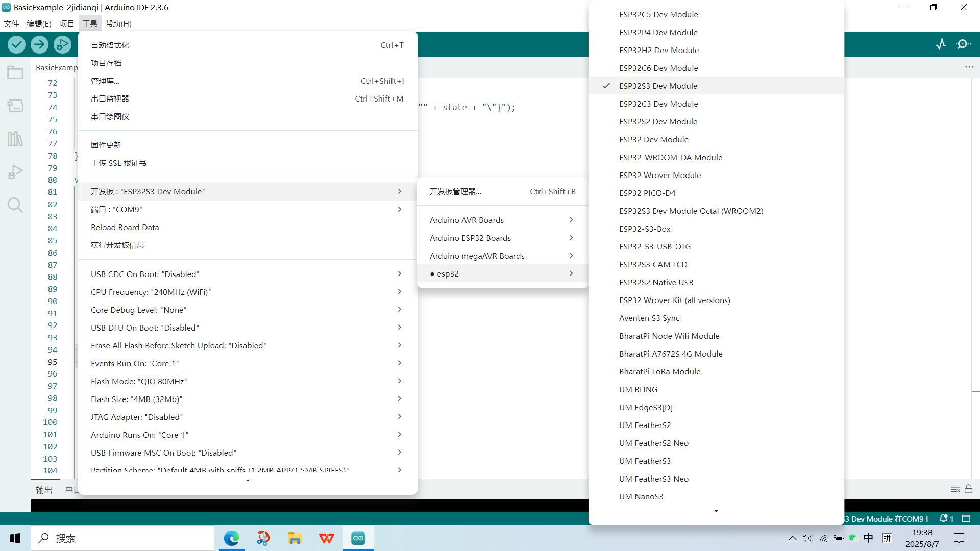Open the Windows Start menu
This screenshot has height=551, width=980.
coord(15,538)
